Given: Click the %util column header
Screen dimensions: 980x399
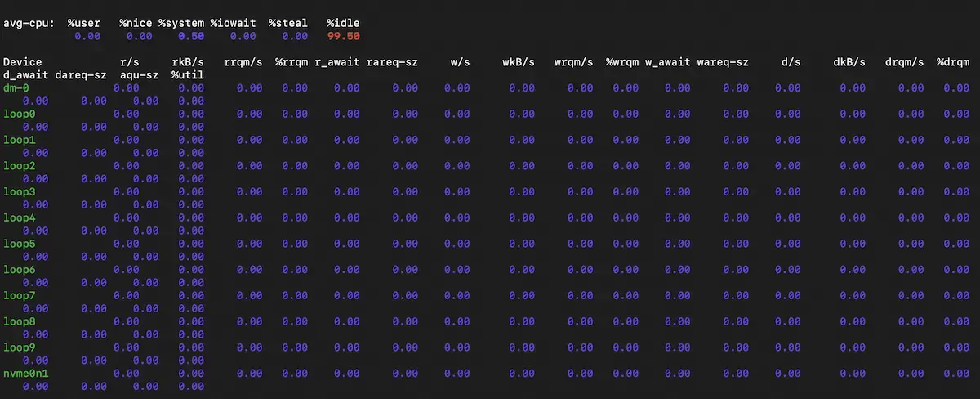Looking at the screenshot, I should tap(187, 74).
